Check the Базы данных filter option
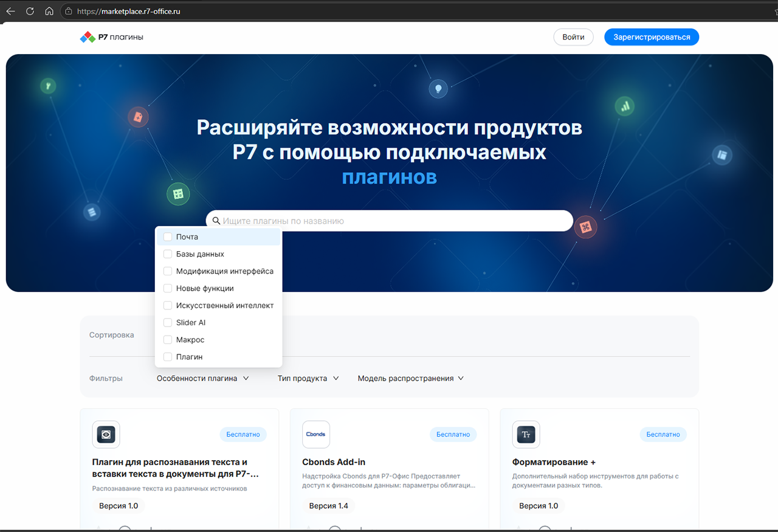778x532 pixels. 168,254
